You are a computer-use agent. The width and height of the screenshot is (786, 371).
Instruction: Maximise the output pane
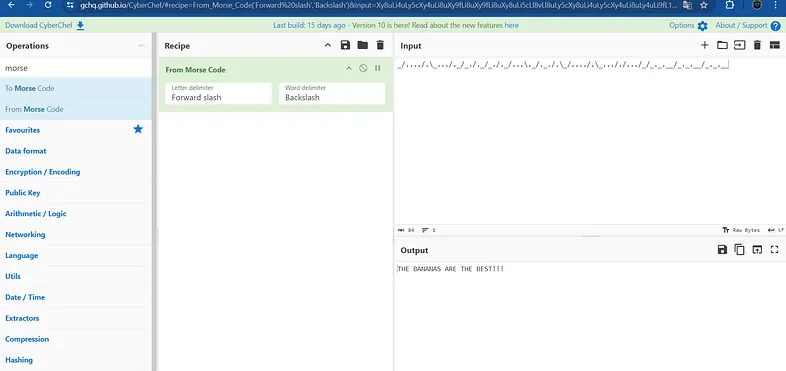[x=774, y=250]
